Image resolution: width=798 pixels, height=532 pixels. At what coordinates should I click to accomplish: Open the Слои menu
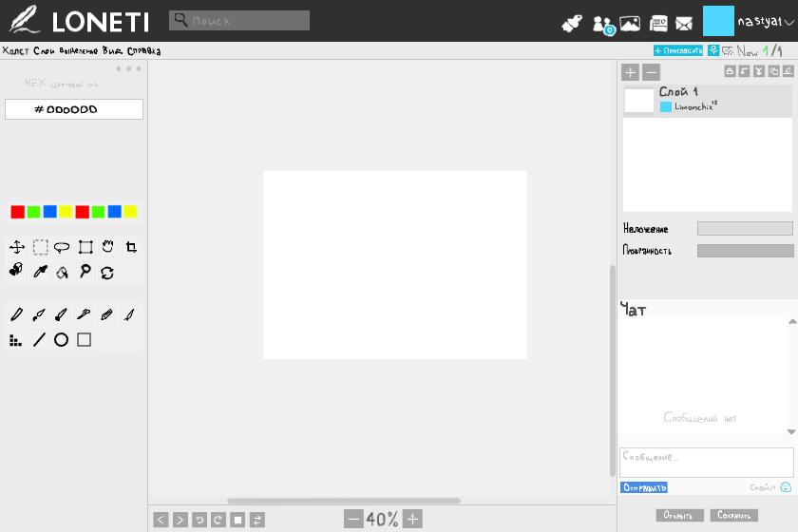tap(45, 50)
